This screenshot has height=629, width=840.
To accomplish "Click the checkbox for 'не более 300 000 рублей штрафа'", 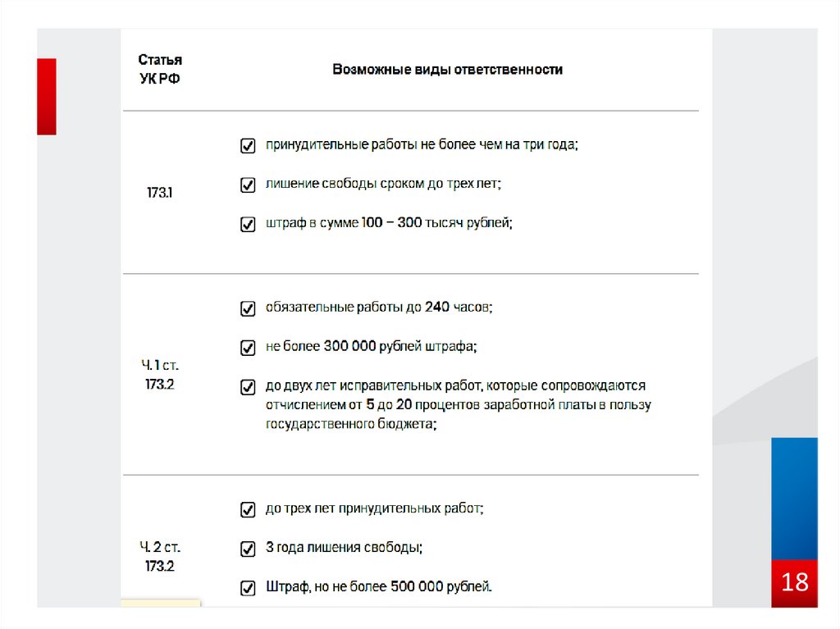I will tap(247, 348).
